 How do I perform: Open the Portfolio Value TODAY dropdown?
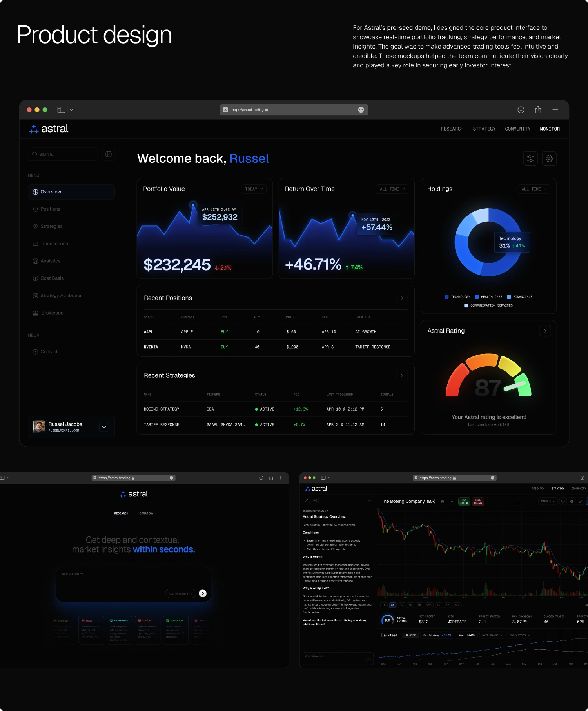click(x=254, y=189)
